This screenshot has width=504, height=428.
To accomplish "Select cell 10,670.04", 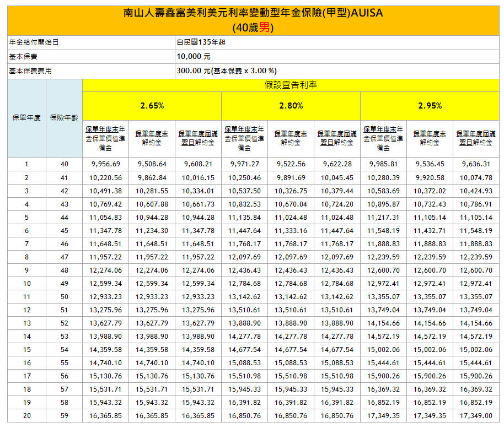I will coord(291,204).
